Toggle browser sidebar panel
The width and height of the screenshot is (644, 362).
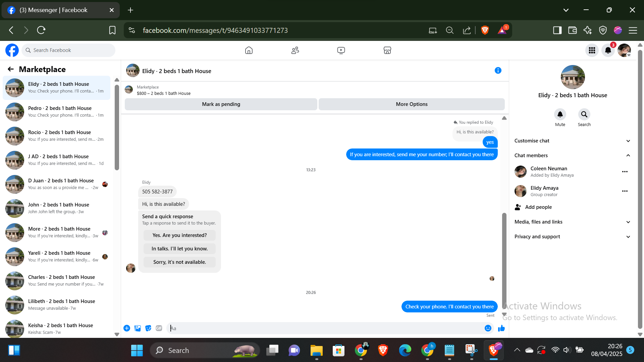557,30
